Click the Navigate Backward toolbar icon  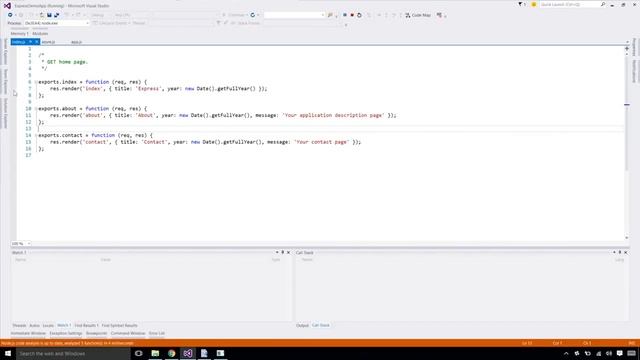click(x=10, y=15)
